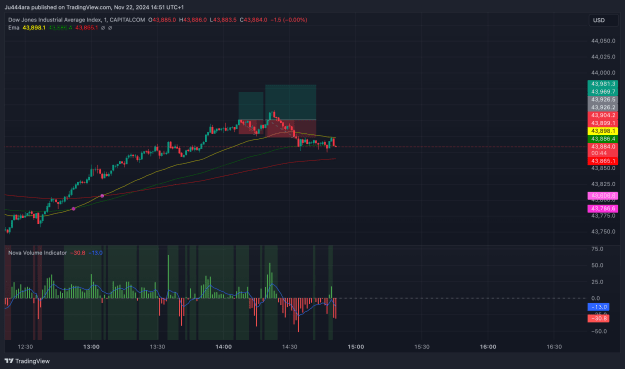This screenshot has width=625, height=369.
Task: Click the purple crossover dot on the green EMA line
Action: pos(73,209)
